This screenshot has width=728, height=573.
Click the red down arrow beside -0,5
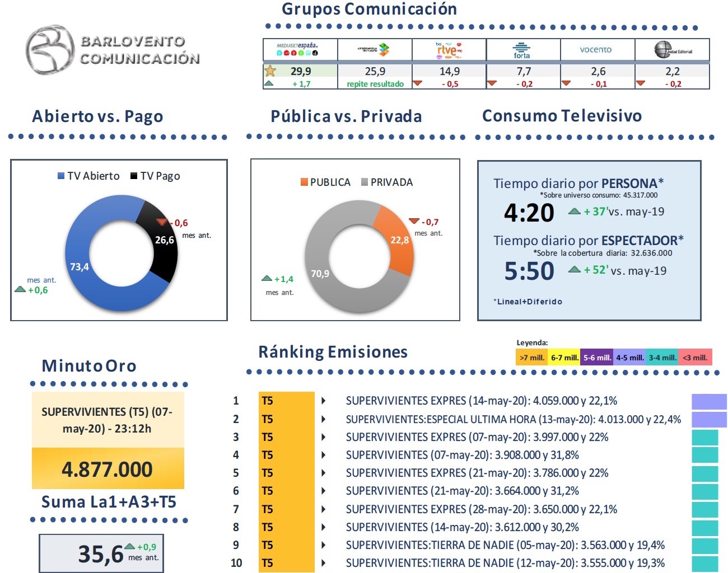pos(417,83)
